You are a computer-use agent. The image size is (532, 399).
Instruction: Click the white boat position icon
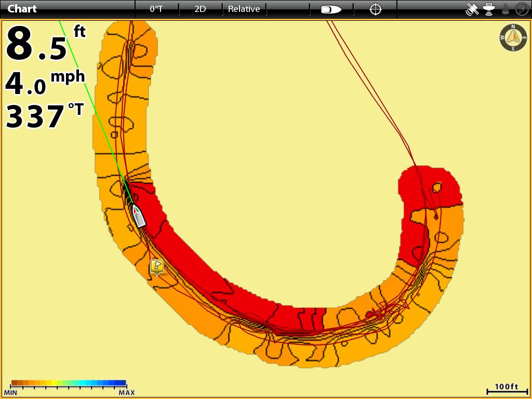click(139, 215)
